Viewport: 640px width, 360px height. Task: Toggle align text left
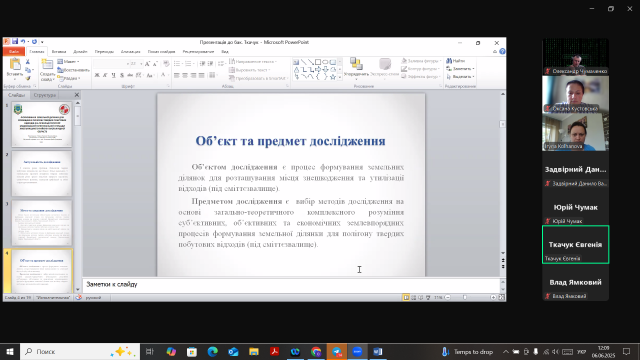point(177,76)
